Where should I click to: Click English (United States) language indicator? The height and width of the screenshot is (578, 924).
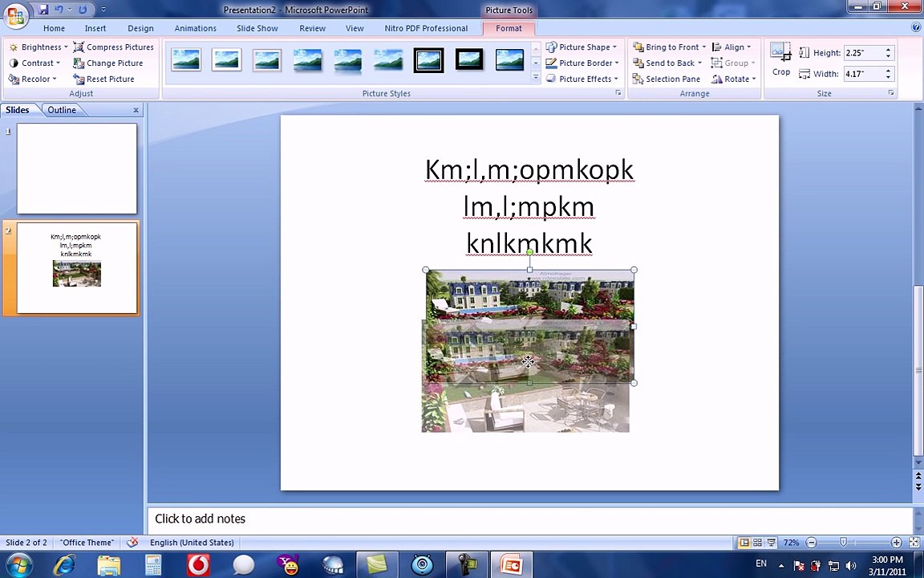pos(192,543)
